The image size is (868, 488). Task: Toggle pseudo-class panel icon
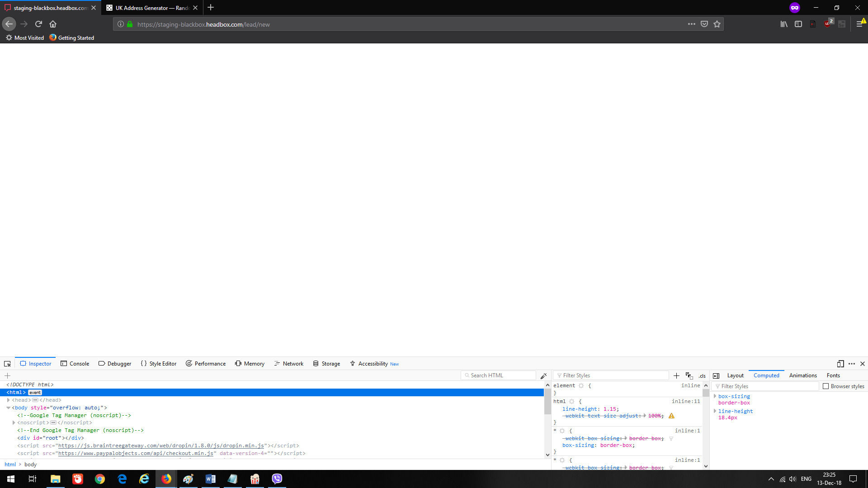(x=689, y=375)
